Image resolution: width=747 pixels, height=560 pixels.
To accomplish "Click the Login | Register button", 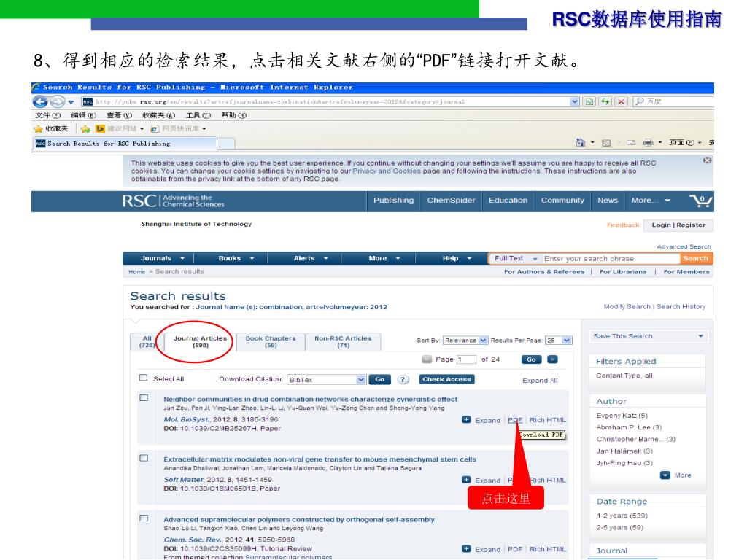I will (678, 225).
